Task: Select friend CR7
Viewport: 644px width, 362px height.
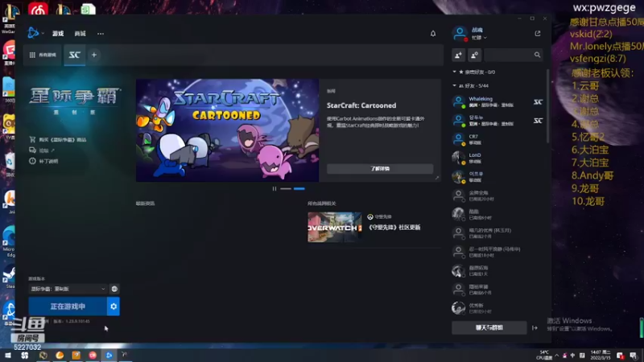Action: click(x=497, y=139)
